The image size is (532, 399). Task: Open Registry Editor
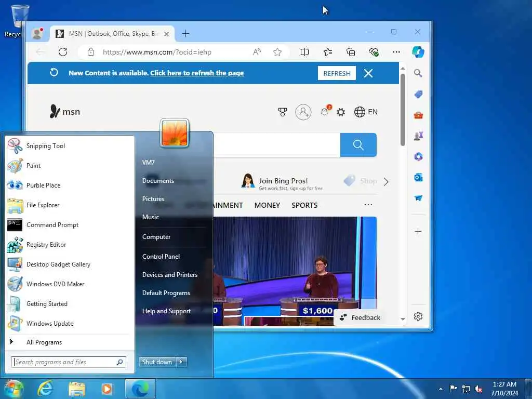pos(70,245)
